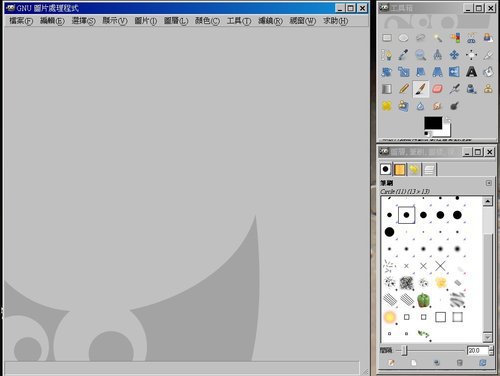Select the Rotate tool
Image resolution: width=500 pixels, height=376 pixels.
[x=387, y=72]
